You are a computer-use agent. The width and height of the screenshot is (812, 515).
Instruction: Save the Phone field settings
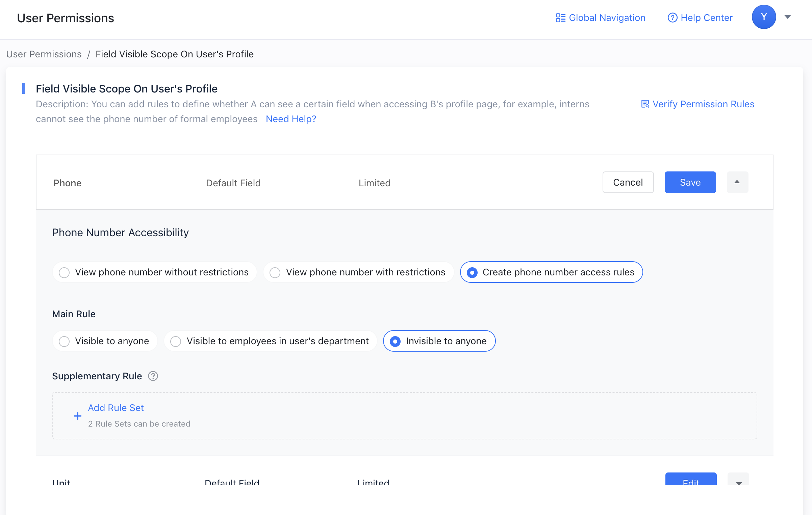[x=690, y=182]
